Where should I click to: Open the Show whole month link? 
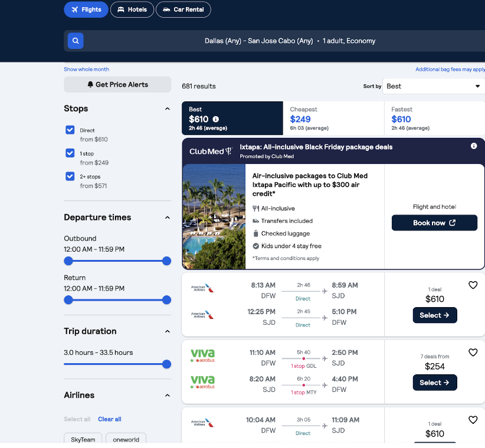[x=86, y=69]
